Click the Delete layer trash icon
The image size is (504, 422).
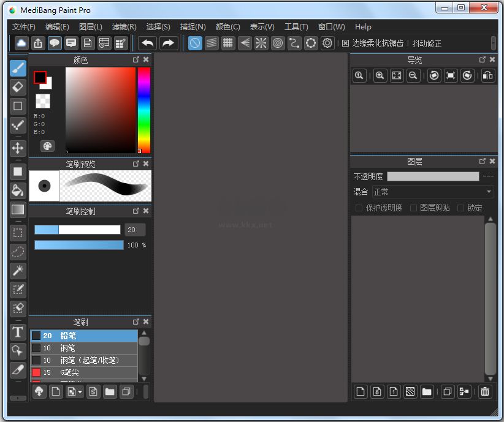pyautogui.click(x=485, y=391)
